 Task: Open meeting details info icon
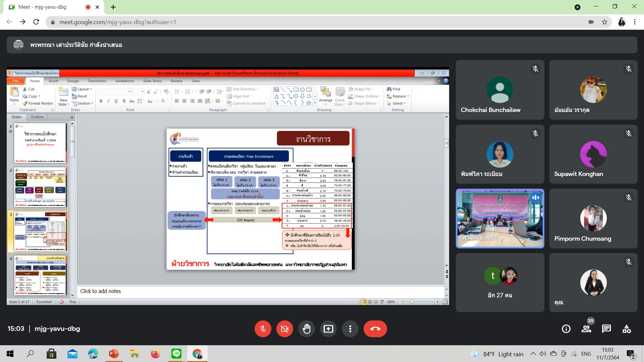pyautogui.click(x=566, y=329)
